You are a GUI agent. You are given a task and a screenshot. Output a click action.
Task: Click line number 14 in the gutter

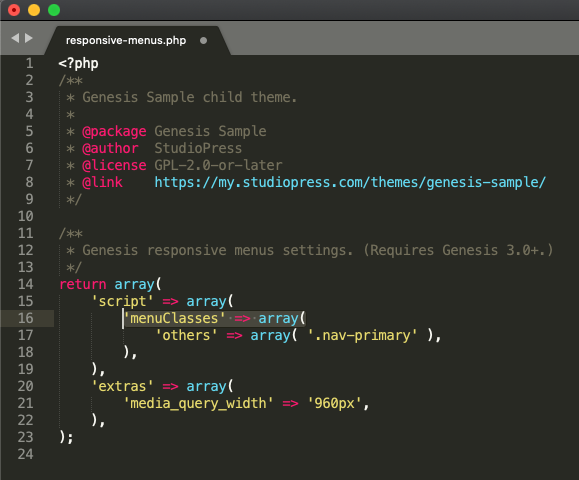[x=25, y=284]
